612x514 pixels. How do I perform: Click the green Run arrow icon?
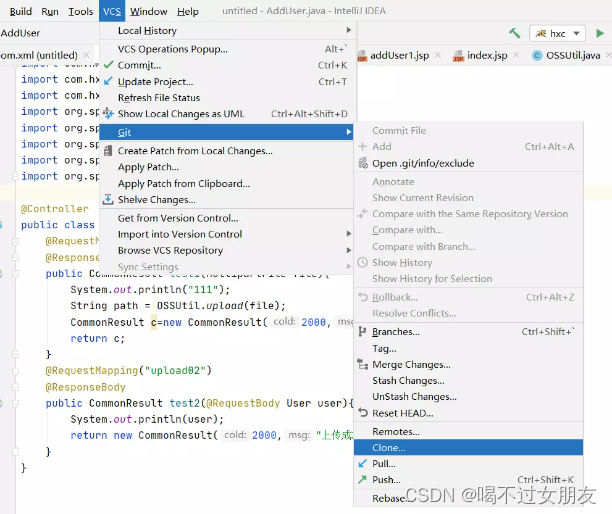pyautogui.click(x=600, y=33)
